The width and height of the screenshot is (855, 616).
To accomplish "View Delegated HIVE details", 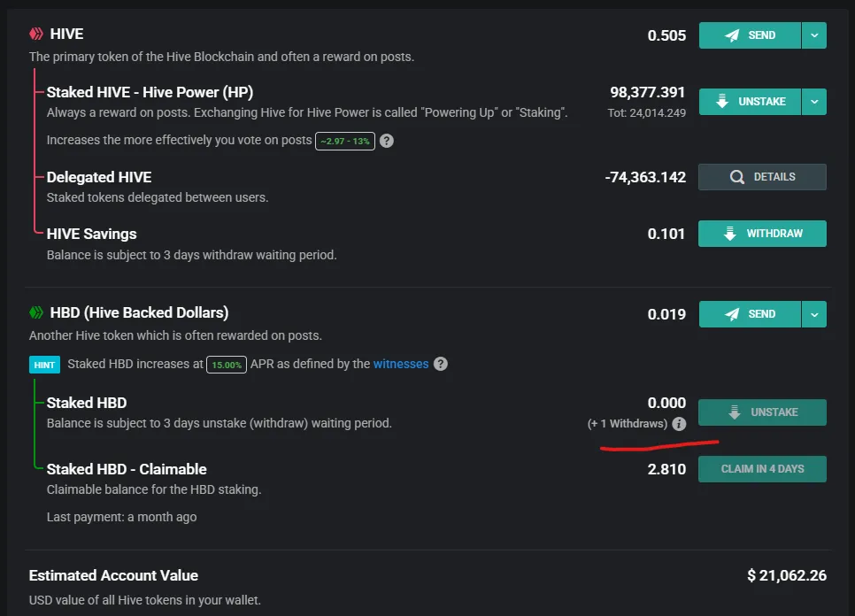I will coord(762,177).
